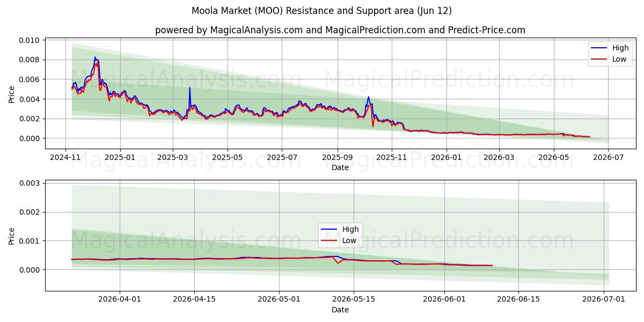
Task: Click the 0.010 price tick label
Action: [30, 40]
